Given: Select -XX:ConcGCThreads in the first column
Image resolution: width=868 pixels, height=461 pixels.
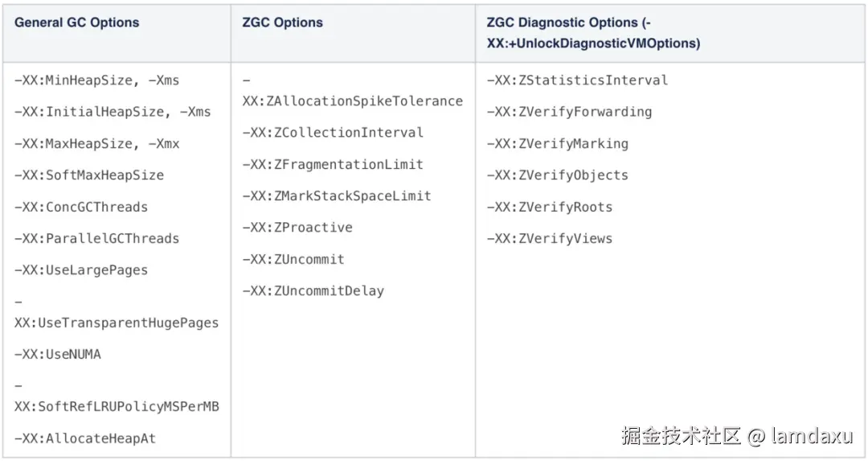Looking at the screenshot, I should pos(81,208).
